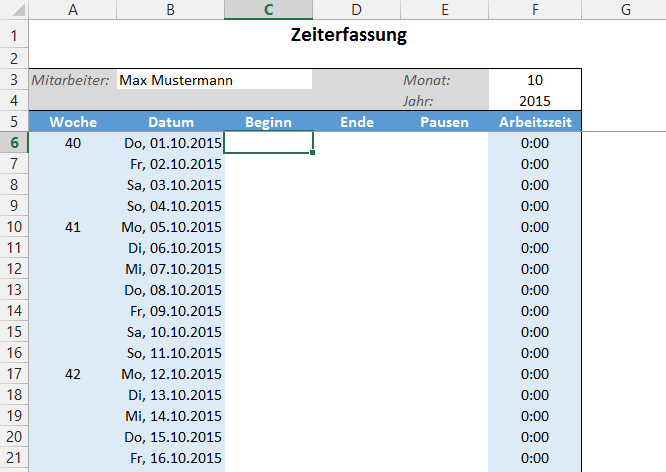Screen dimensions: 666x472
Task: Click column header A
Action: 73,10
